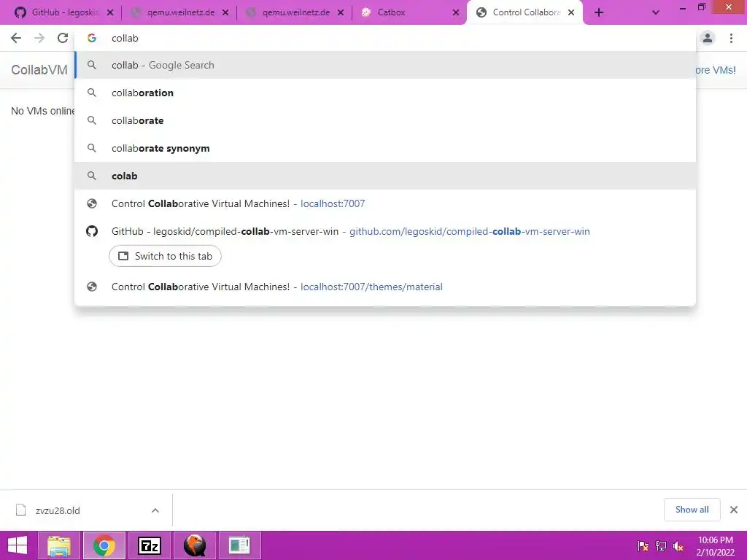747x560 pixels.
Task: Close the Control Collabora tab
Action: (570, 13)
